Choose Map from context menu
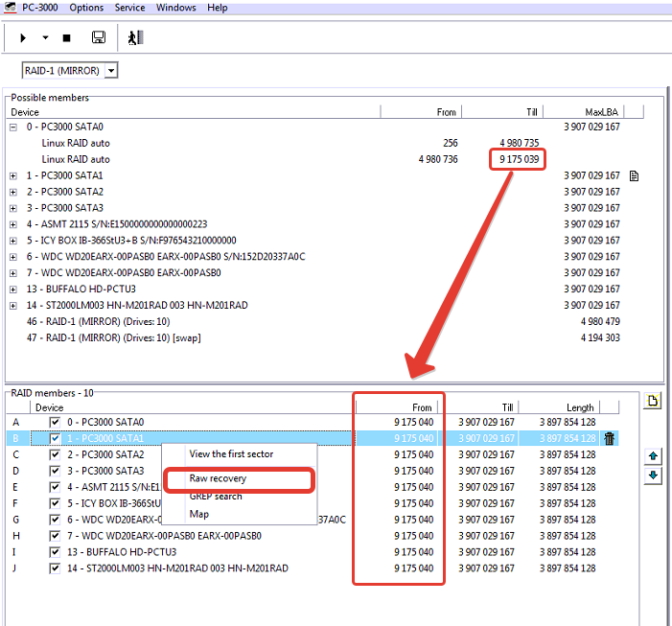Viewport: 672px width, 626px height. 198,514
